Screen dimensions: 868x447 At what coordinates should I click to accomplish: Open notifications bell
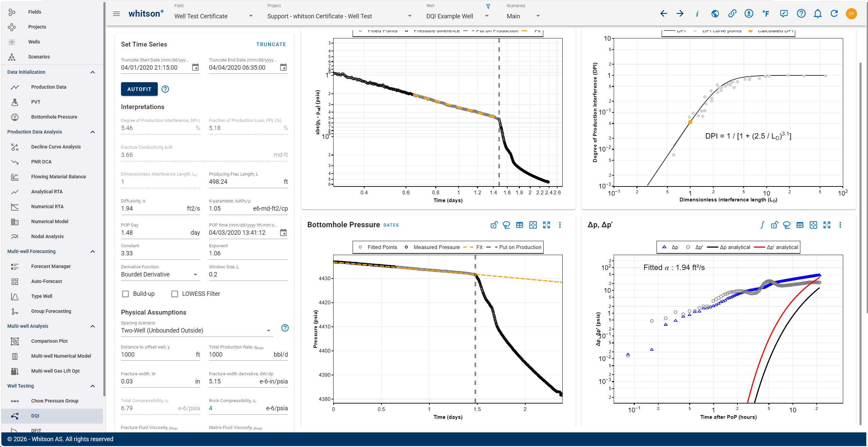(x=818, y=14)
